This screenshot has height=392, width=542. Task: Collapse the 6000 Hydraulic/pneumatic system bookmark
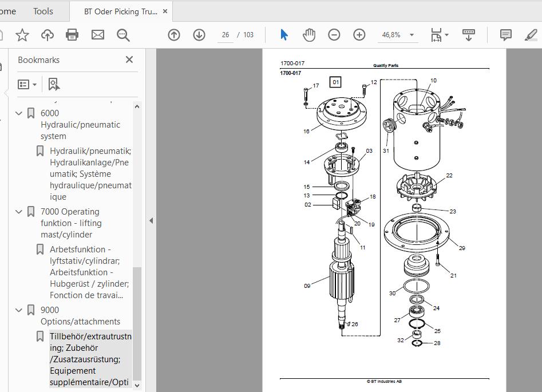pyautogui.click(x=19, y=113)
